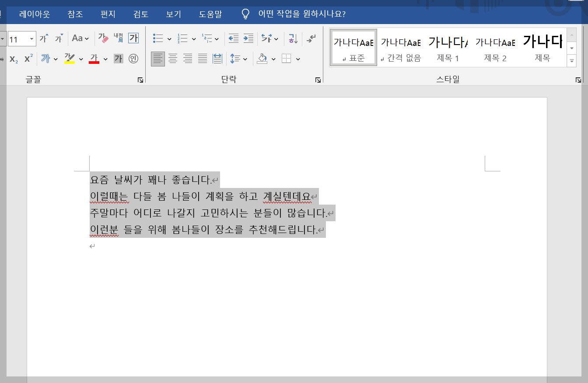Open the shading color picker arrow

(273, 59)
